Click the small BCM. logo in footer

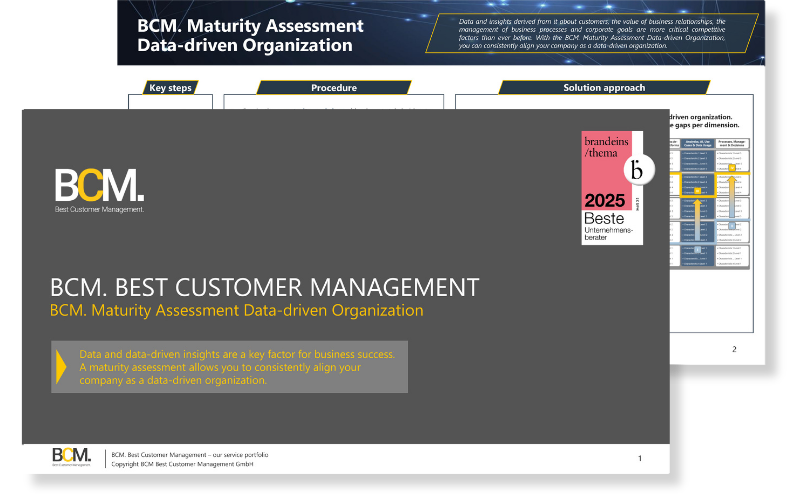click(x=71, y=457)
